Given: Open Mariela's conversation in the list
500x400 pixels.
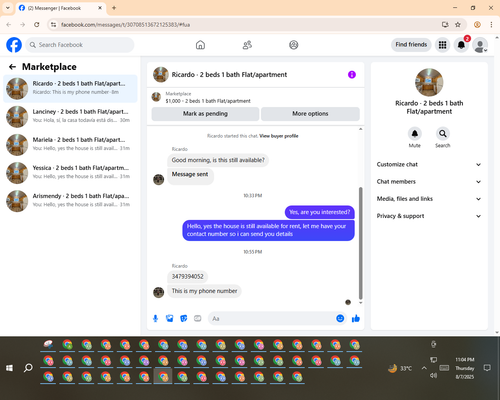Looking at the screenshot, I should pyautogui.click(x=70, y=145).
